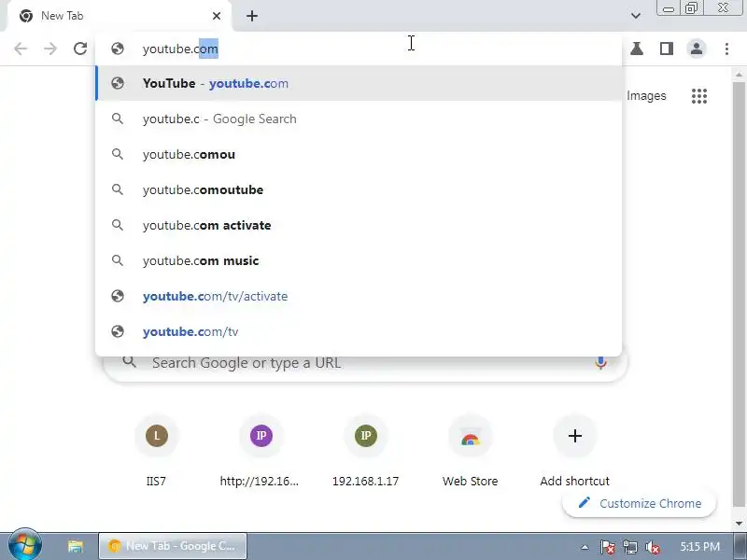Screen dimensions: 747x560
Task: Open a new tab with plus button
Action: click(x=252, y=16)
